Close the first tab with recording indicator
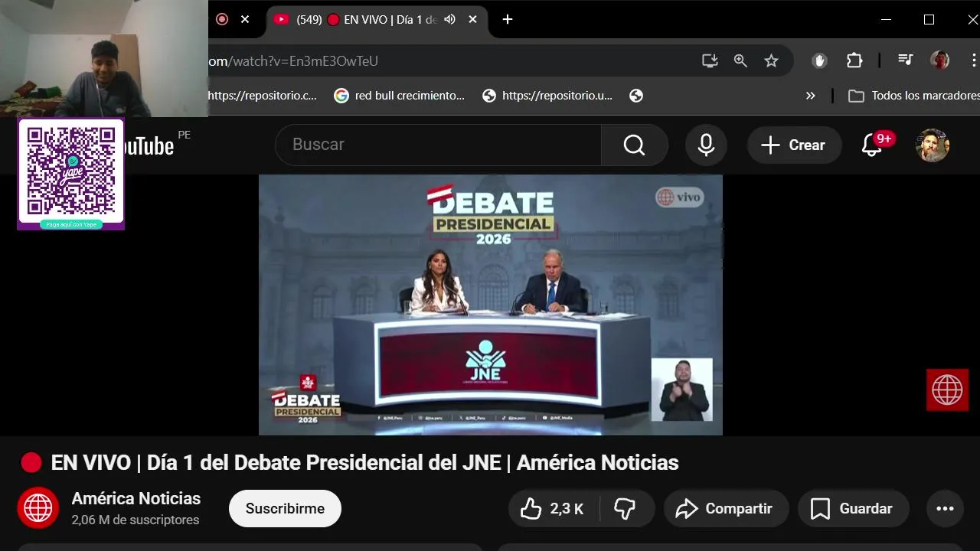980x551 pixels. click(x=245, y=20)
